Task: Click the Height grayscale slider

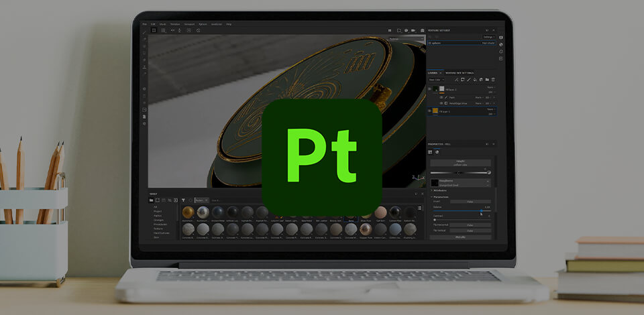Action: click(x=458, y=173)
